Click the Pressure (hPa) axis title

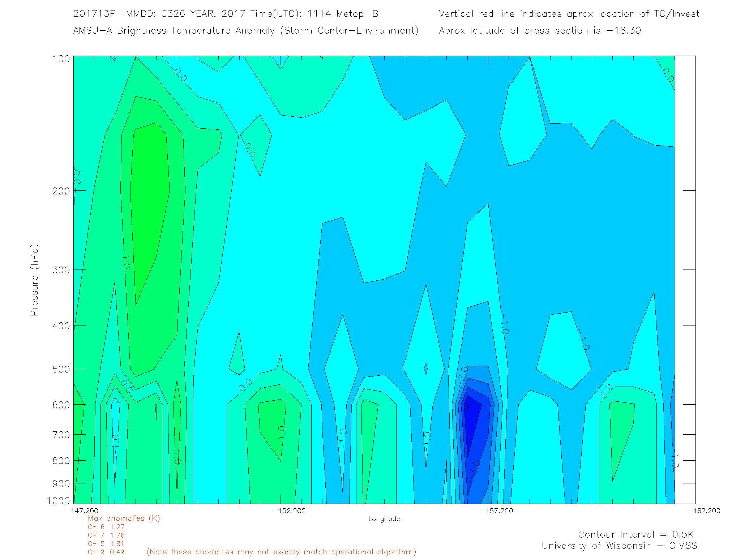(x=34, y=280)
